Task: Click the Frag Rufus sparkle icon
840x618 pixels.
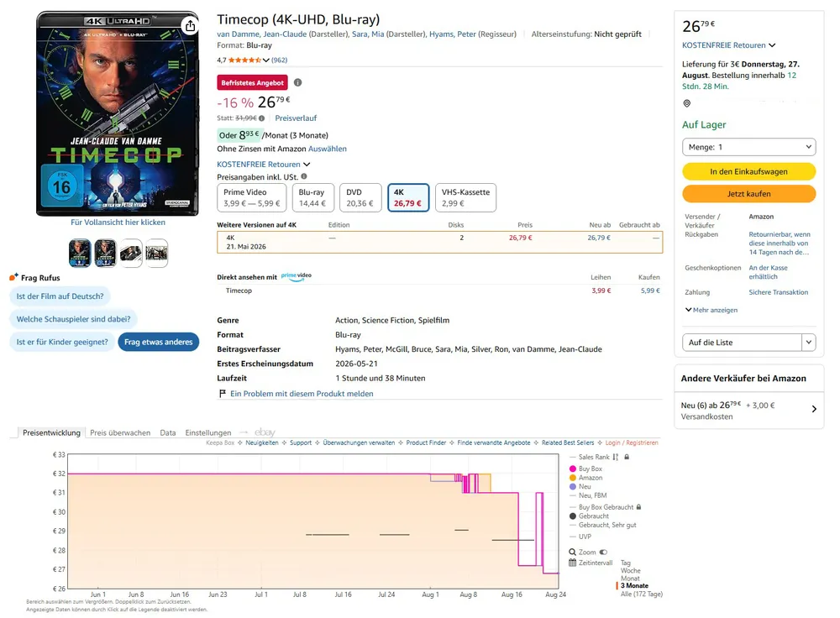Action: [x=13, y=277]
